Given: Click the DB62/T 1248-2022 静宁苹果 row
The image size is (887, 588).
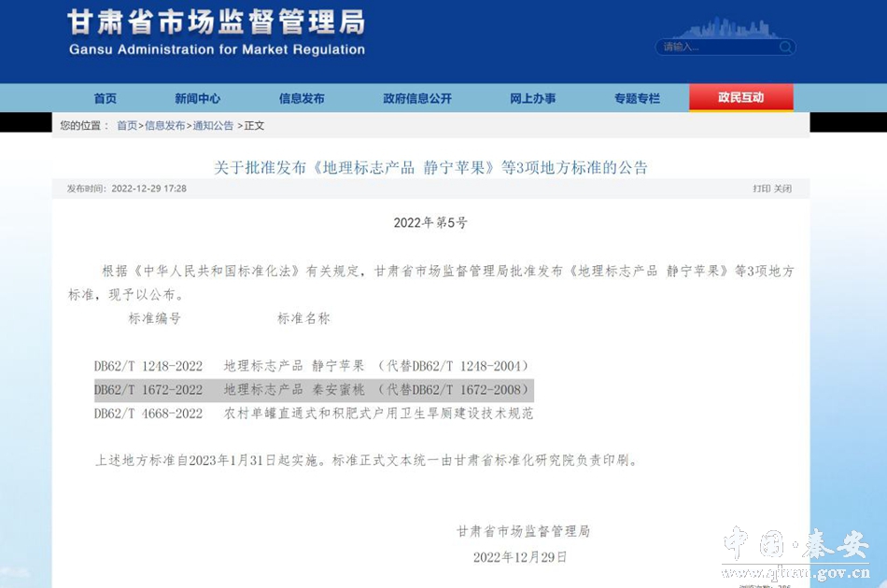Looking at the screenshot, I should click(312, 366).
